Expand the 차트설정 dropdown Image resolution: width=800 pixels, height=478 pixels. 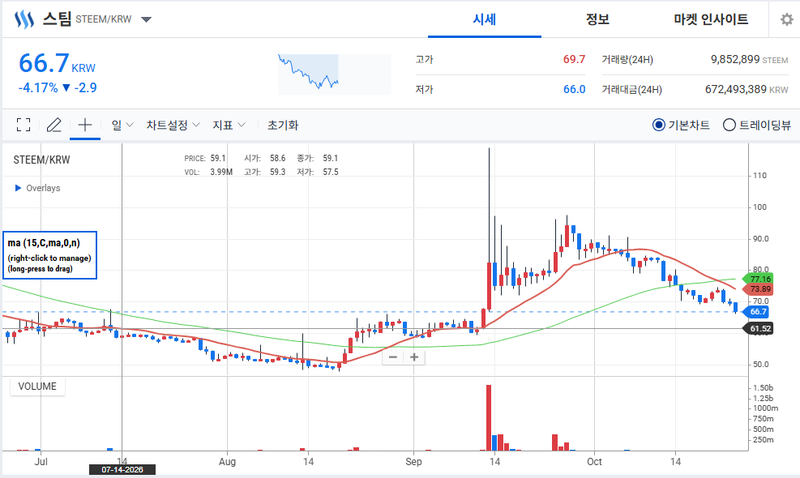click(173, 125)
